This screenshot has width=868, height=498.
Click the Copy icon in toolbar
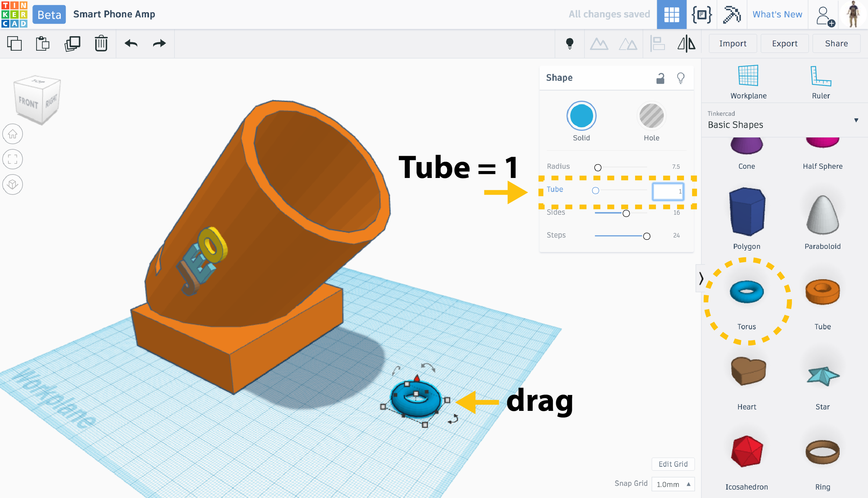click(x=14, y=43)
